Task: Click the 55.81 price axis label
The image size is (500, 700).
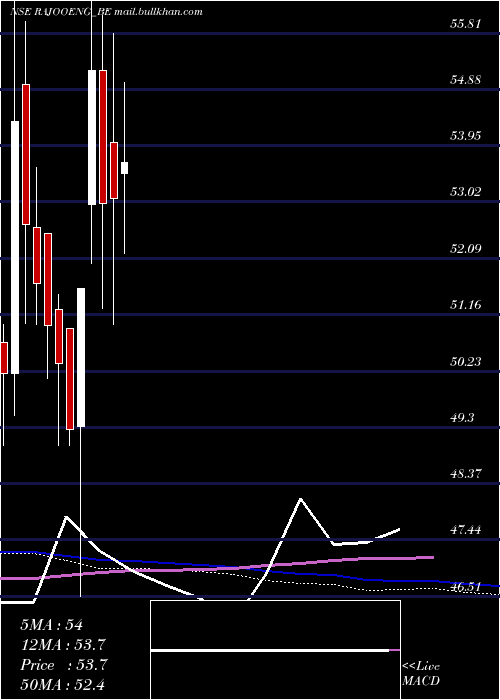Action: [x=466, y=24]
